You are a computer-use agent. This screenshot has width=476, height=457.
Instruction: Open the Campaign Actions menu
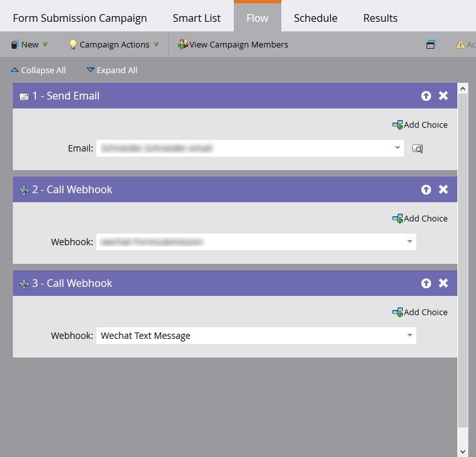(x=114, y=44)
